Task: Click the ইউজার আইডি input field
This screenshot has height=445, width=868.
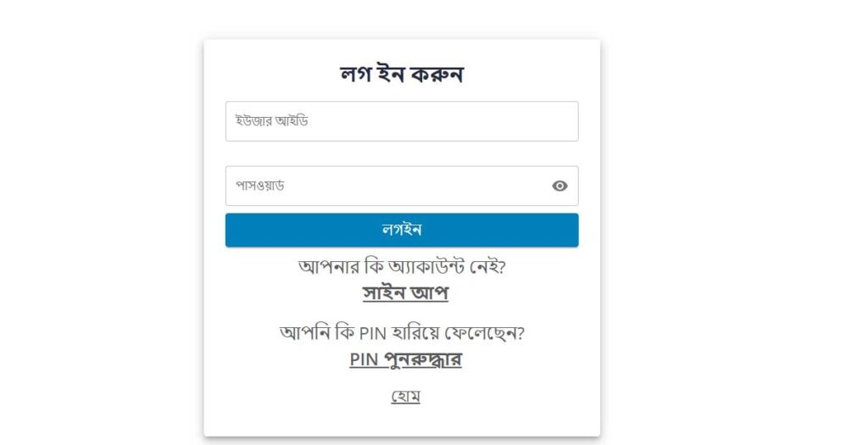Action: point(402,121)
